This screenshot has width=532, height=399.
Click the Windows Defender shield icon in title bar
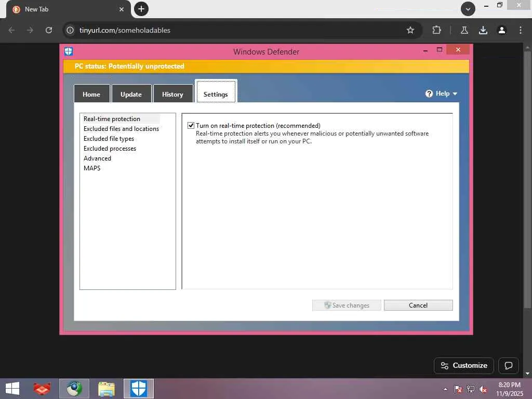tap(69, 51)
